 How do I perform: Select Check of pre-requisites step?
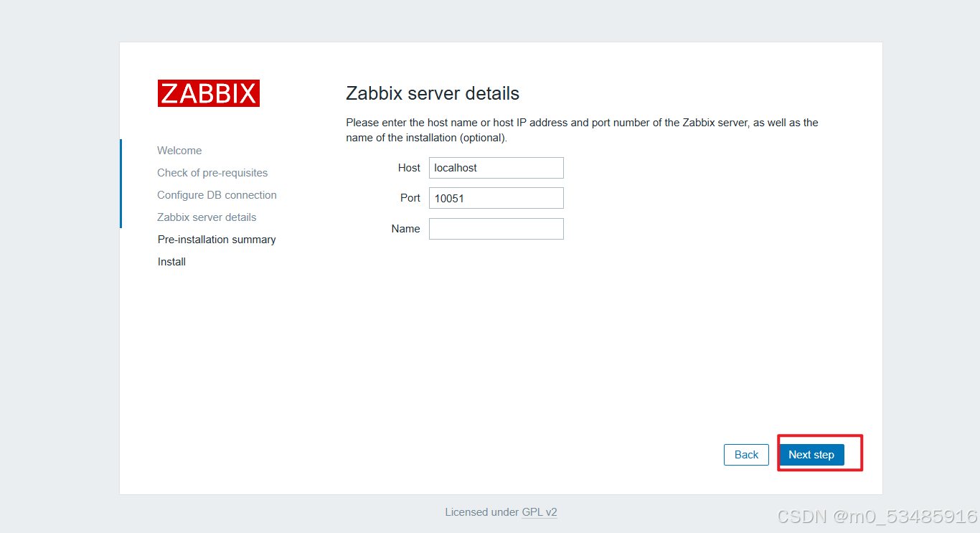point(212,173)
